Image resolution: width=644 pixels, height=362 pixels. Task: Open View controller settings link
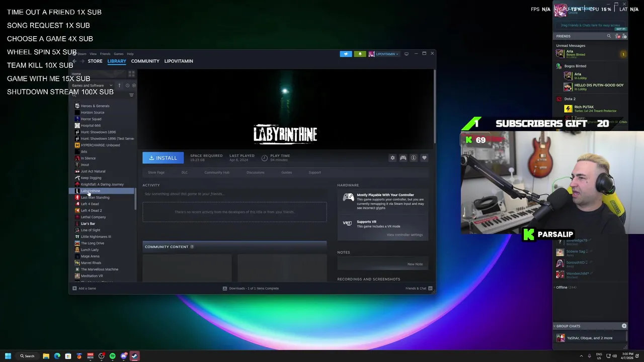tap(405, 235)
